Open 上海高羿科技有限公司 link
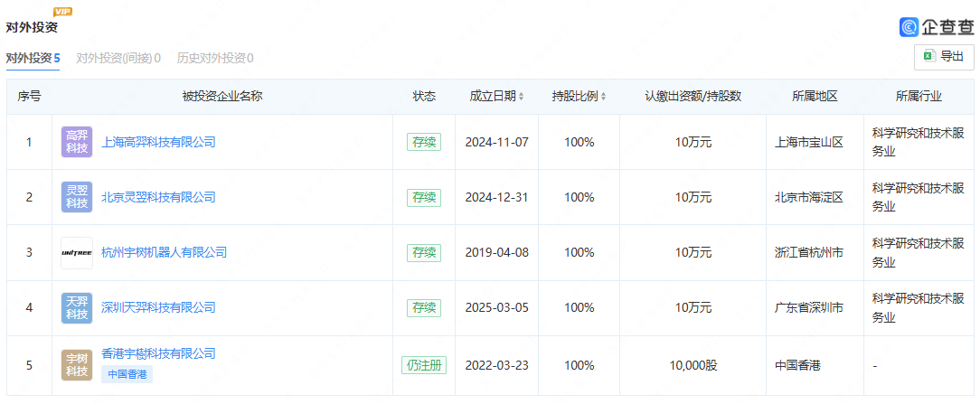This screenshot has height=404, width=980. pyautogui.click(x=158, y=143)
